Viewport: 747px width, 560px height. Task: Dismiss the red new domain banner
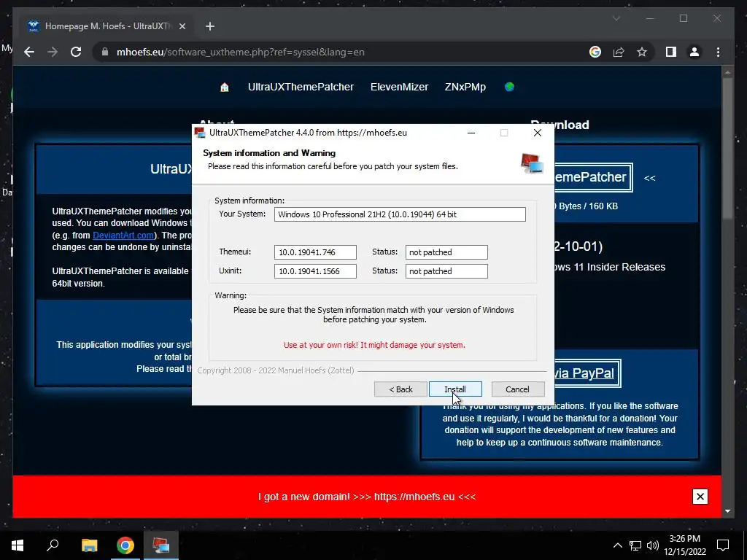pyautogui.click(x=700, y=497)
